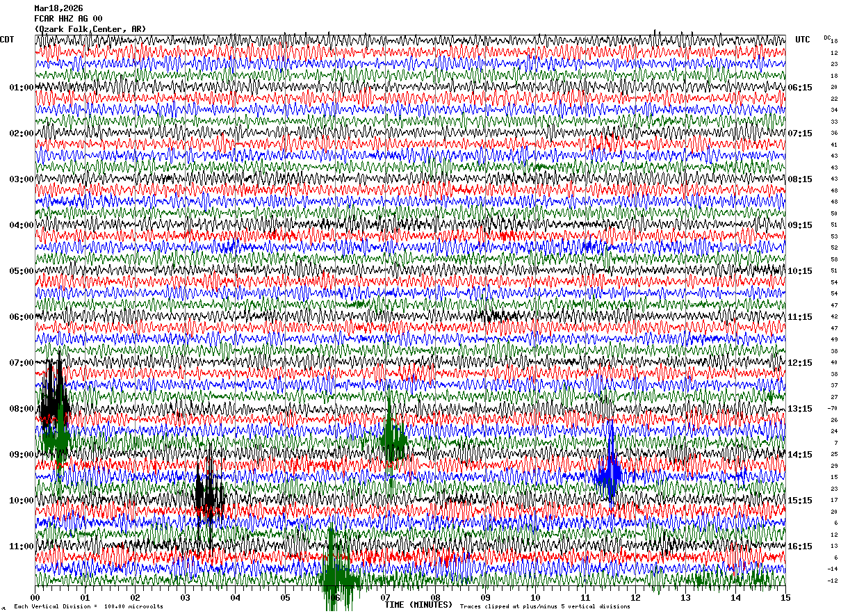841x616 pixels.
Task: Click minute tick 09 on bottom axis
Action: [485, 597]
